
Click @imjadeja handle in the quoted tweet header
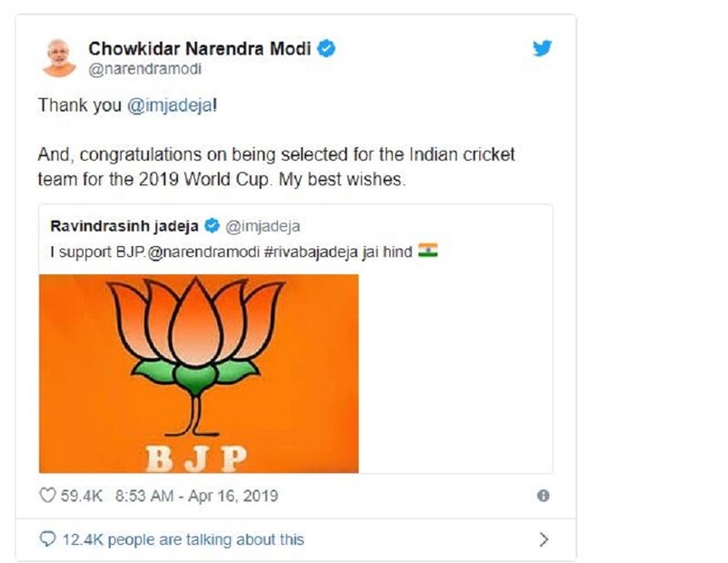262,226
